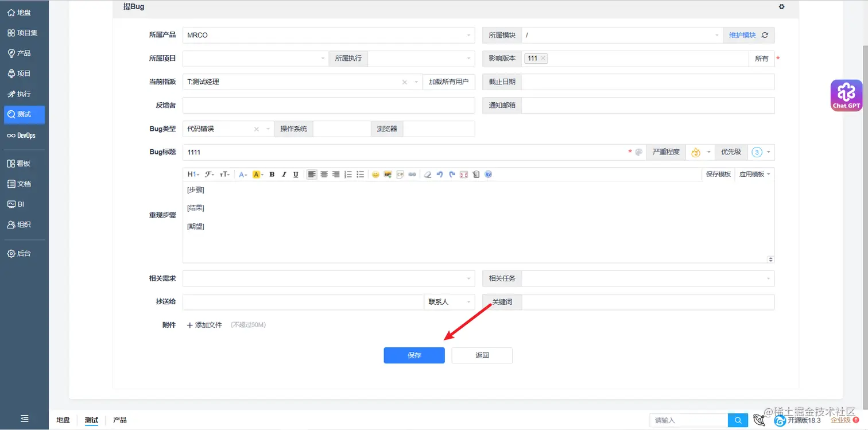
Task: Undo the last editor action
Action: [x=440, y=175]
